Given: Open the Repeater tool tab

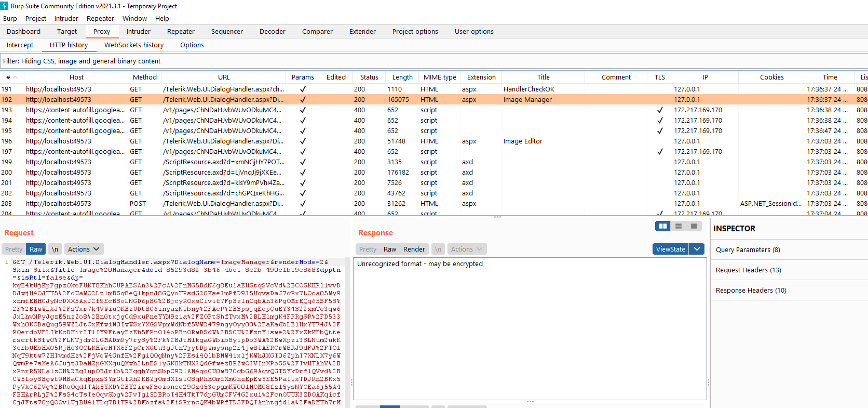Looking at the screenshot, I should click(181, 31).
